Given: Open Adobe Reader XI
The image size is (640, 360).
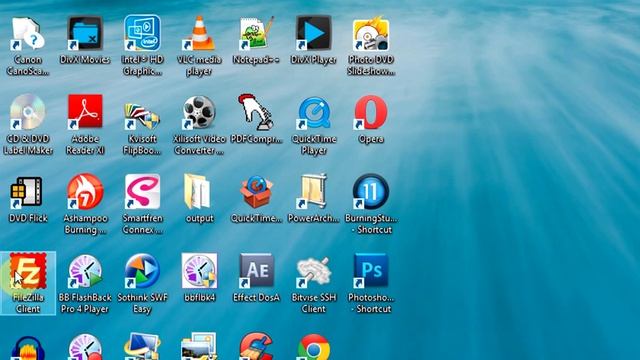Looking at the screenshot, I should click(x=85, y=112).
